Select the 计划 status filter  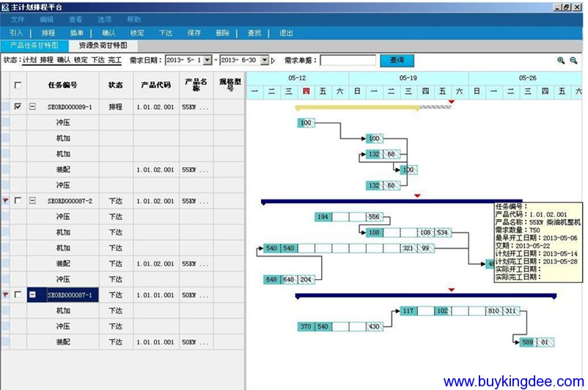tap(29, 60)
